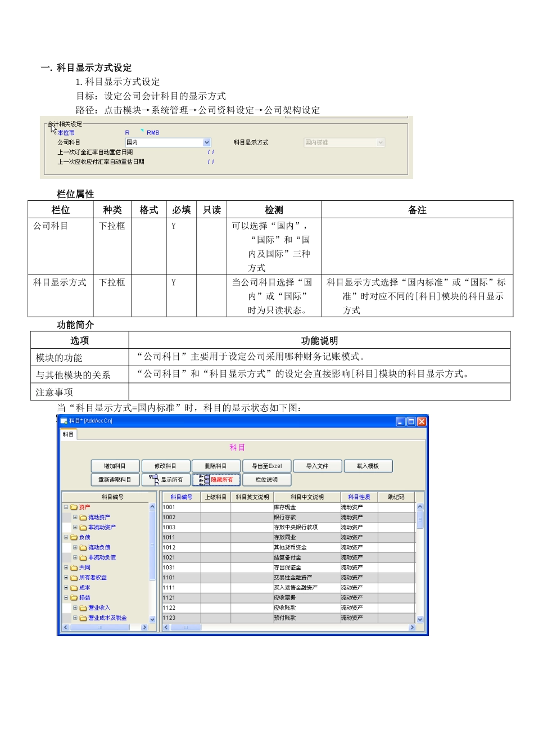
Task: Click table horizontal scroll-right arrow
Action: 412,627
